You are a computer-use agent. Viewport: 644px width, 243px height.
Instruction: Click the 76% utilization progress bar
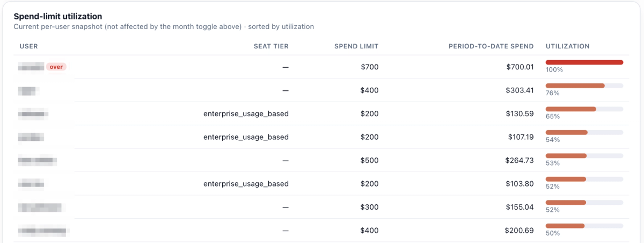[584, 85]
